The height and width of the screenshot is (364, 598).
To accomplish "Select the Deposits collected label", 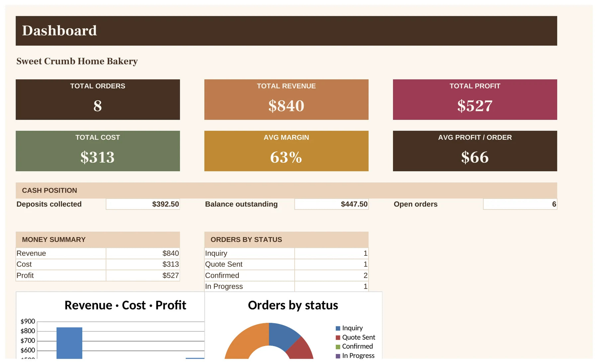I will pyautogui.click(x=49, y=204).
